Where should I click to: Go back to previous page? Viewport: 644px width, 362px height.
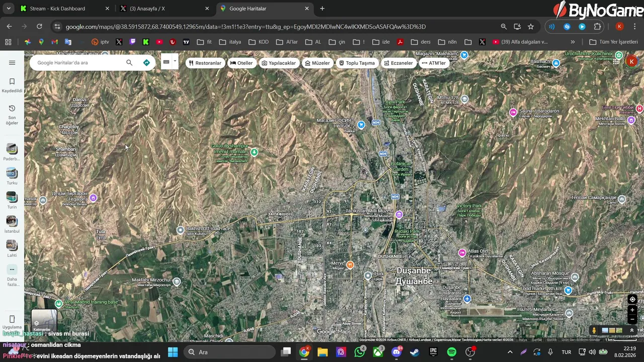tap(9, 27)
